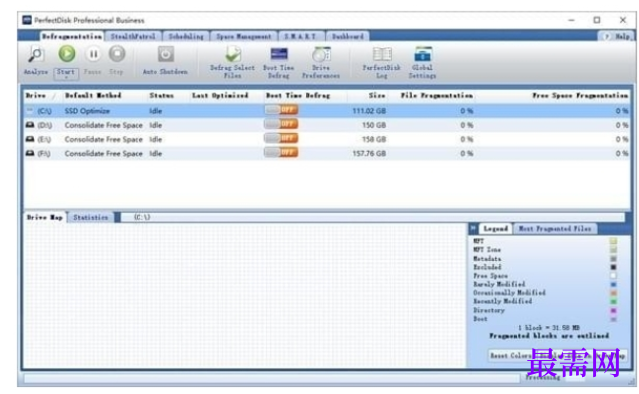Click the drive icon for E:\
The height and width of the screenshot is (394, 639).
coord(30,139)
